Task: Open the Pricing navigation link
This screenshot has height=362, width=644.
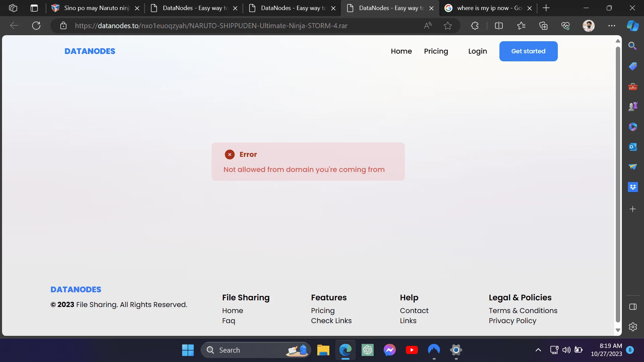Action: pyautogui.click(x=436, y=51)
